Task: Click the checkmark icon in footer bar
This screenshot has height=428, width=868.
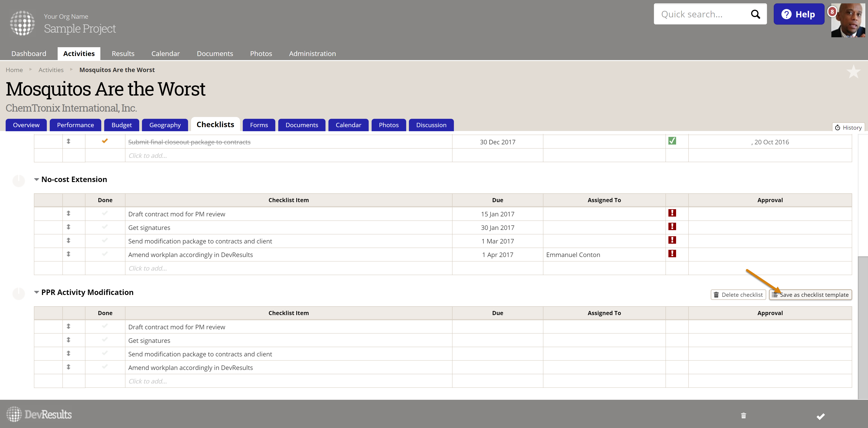Action: coord(821,416)
